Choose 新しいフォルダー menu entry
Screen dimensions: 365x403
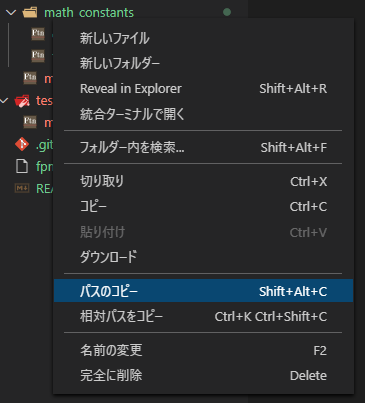coord(203,63)
